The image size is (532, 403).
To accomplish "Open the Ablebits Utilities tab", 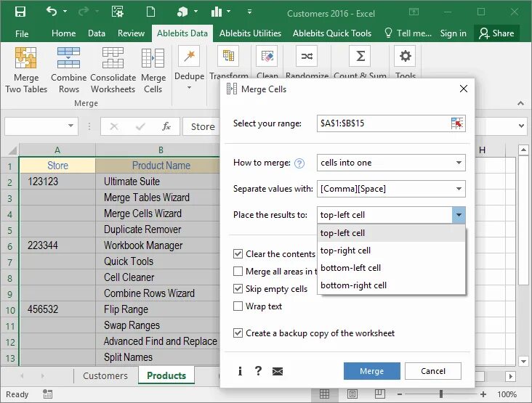I will [x=250, y=33].
